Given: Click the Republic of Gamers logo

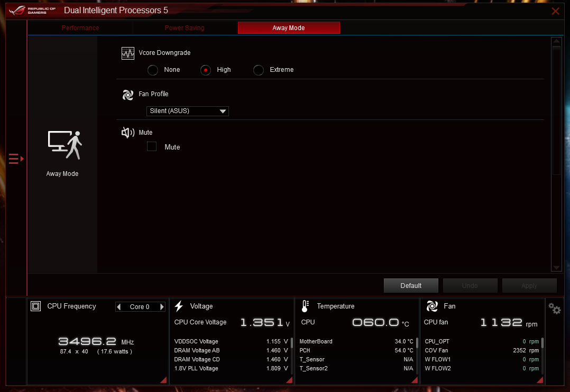Looking at the screenshot, I should point(32,10).
